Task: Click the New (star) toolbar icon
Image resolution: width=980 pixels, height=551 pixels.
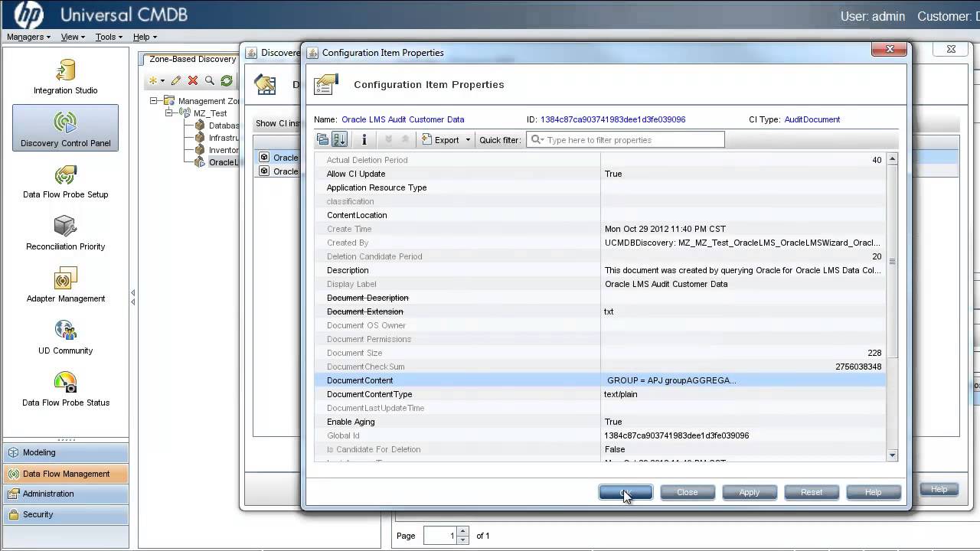Action: [155, 80]
